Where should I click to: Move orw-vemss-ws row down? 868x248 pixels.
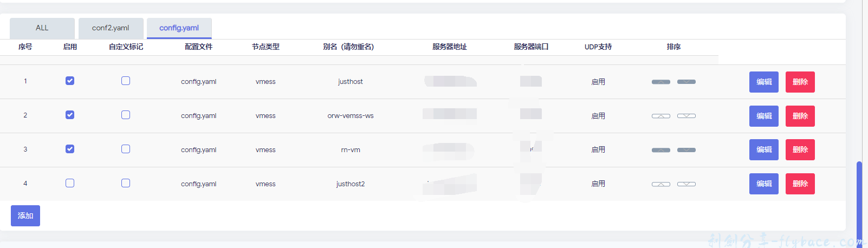click(x=686, y=116)
